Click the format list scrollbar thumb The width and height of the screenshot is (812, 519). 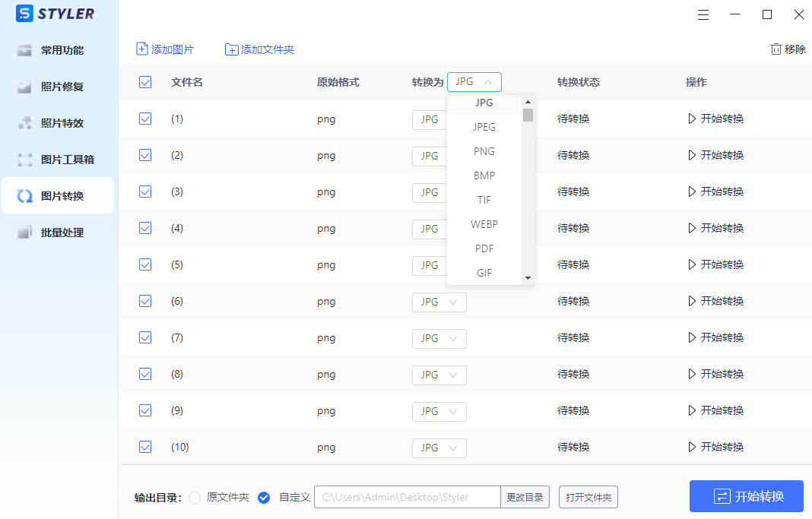[528, 115]
